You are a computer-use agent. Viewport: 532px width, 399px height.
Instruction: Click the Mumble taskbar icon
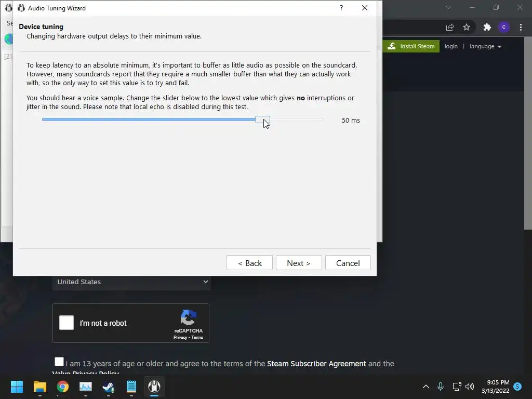[x=154, y=387]
